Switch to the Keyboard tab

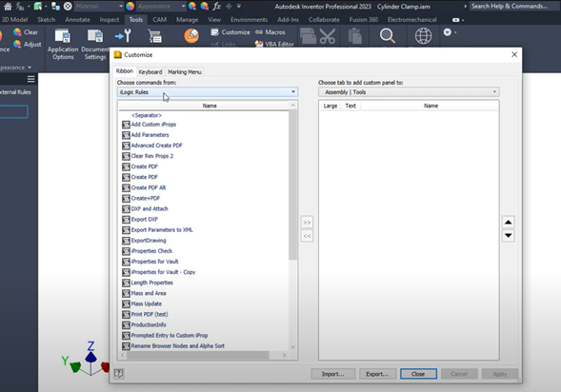150,71
